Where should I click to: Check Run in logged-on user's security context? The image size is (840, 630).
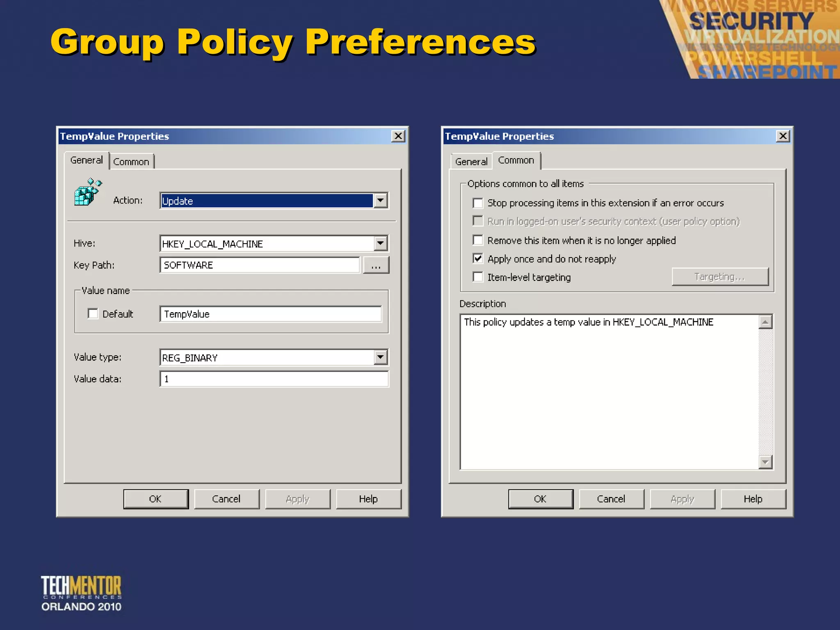(478, 221)
